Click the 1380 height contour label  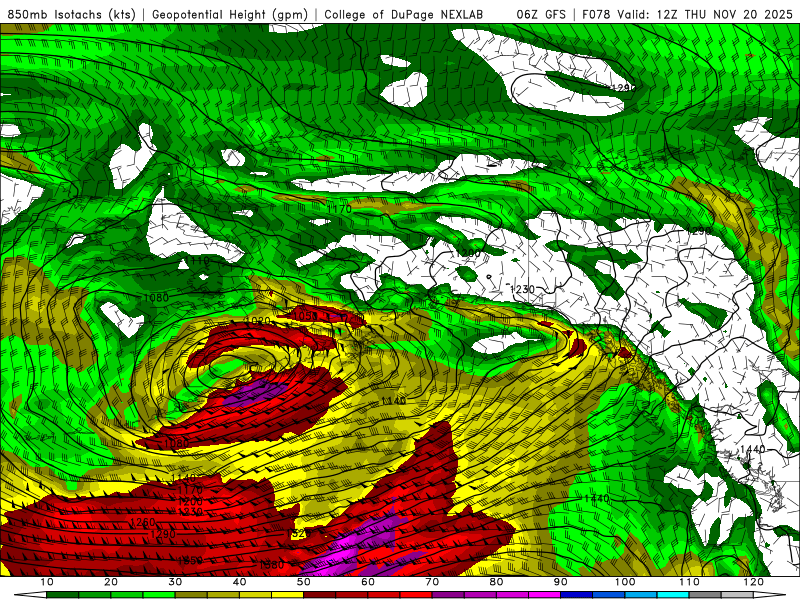[271, 564]
